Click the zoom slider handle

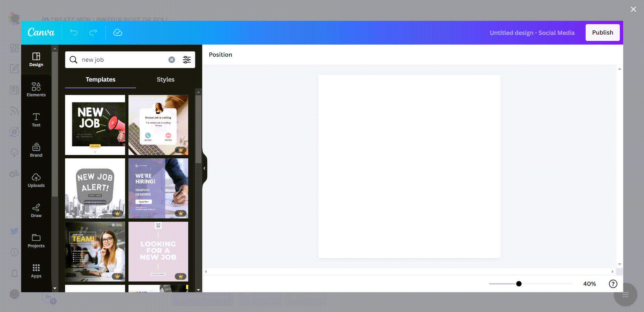point(519,284)
